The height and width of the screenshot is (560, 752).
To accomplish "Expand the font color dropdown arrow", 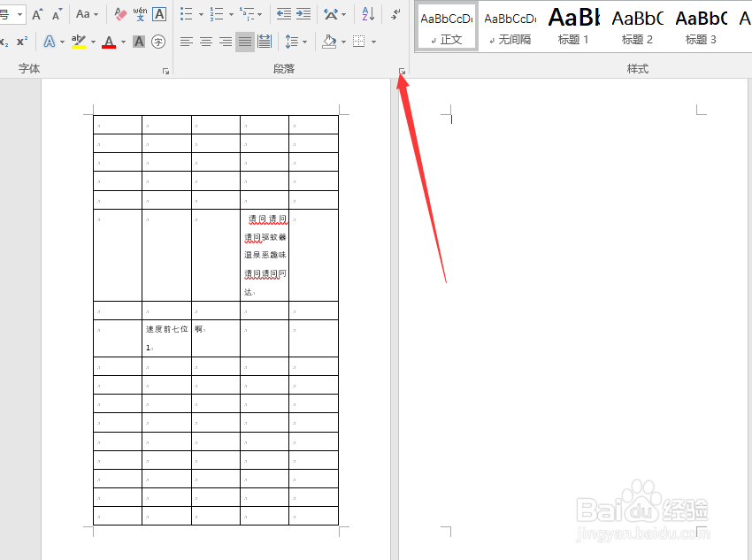I will click(x=123, y=42).
